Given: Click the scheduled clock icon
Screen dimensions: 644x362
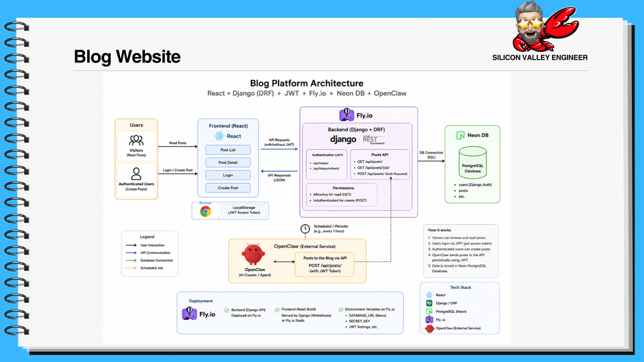Looking at the screenshot, I should pos(305,229).
